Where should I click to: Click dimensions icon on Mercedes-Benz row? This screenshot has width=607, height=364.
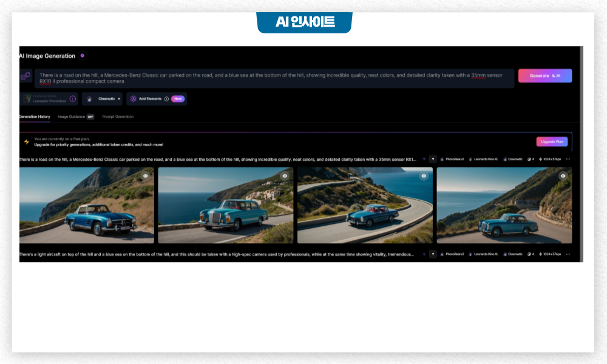click(x=540, y=159)
